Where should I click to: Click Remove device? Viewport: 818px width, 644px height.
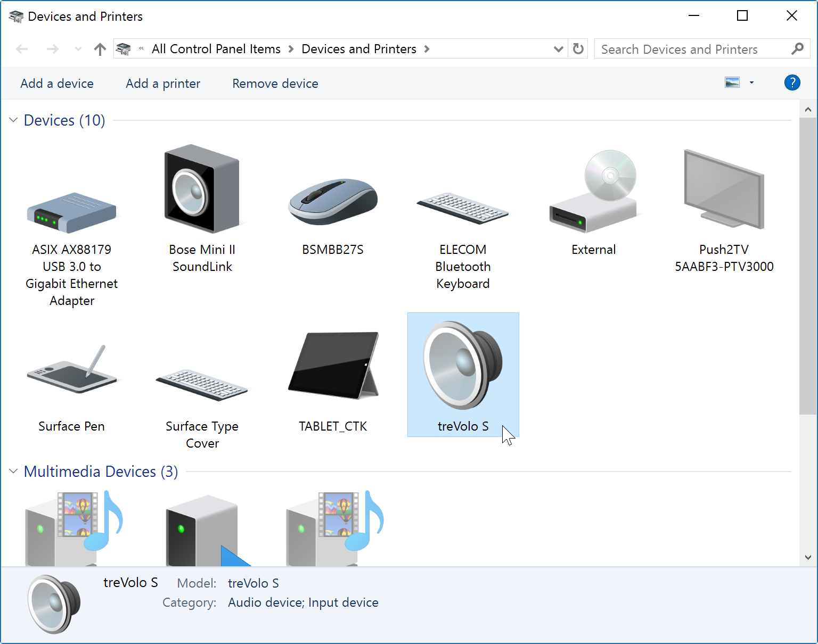275,84
